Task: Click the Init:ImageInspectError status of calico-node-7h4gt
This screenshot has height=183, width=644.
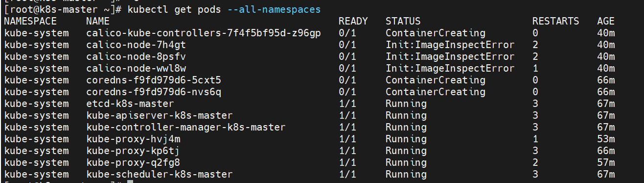Action: 450,45
